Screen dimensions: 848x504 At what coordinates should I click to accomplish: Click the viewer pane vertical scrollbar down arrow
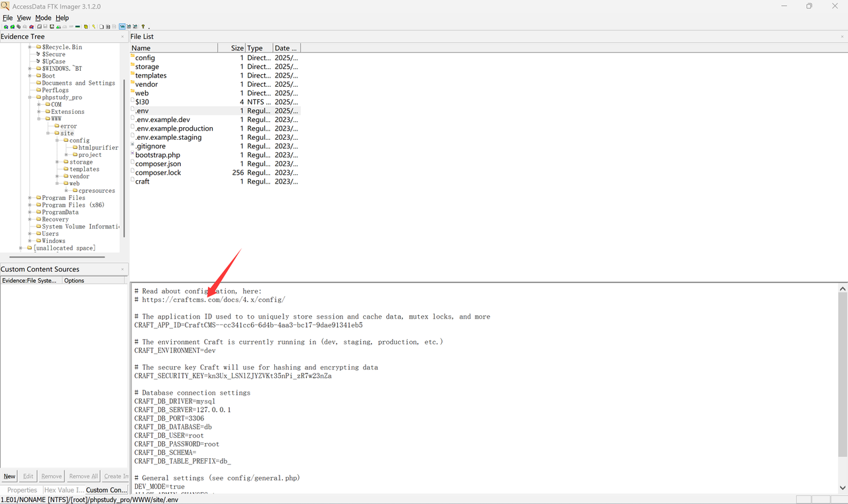(x=843, y=487)
